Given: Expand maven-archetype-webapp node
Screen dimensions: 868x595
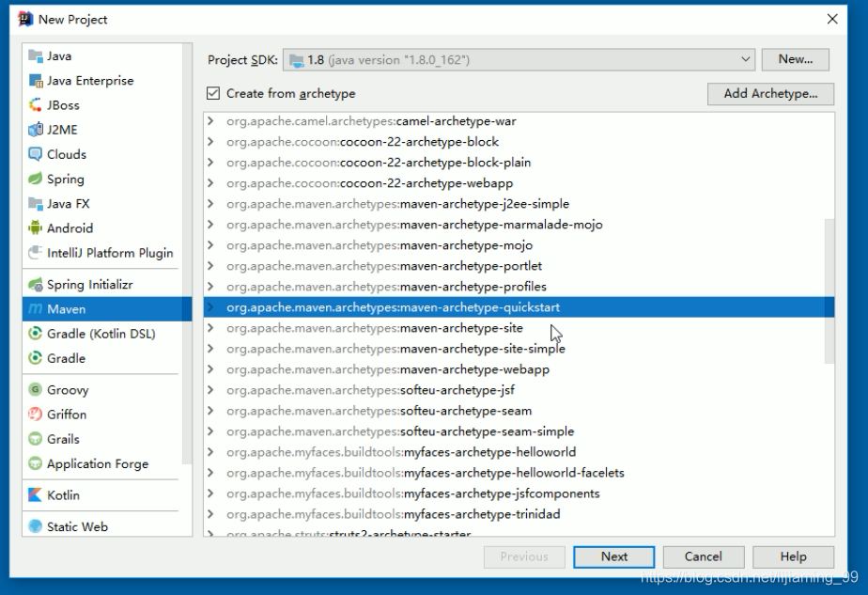Looking at the screenshot, I should click(x=210, y=369).
